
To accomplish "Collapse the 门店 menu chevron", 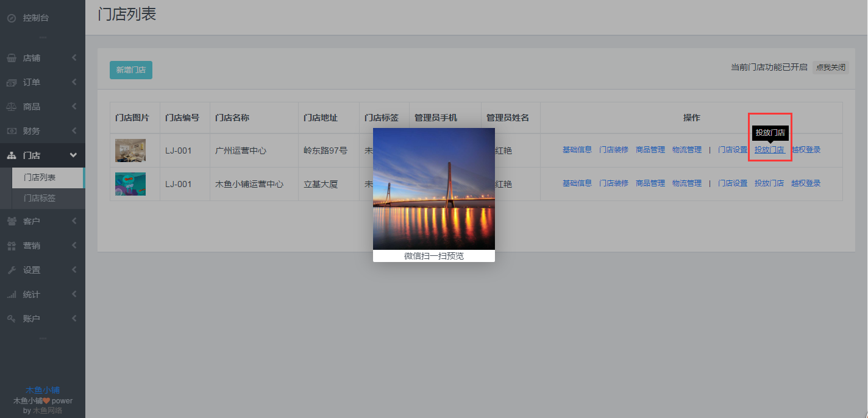I will coord(74,155).
